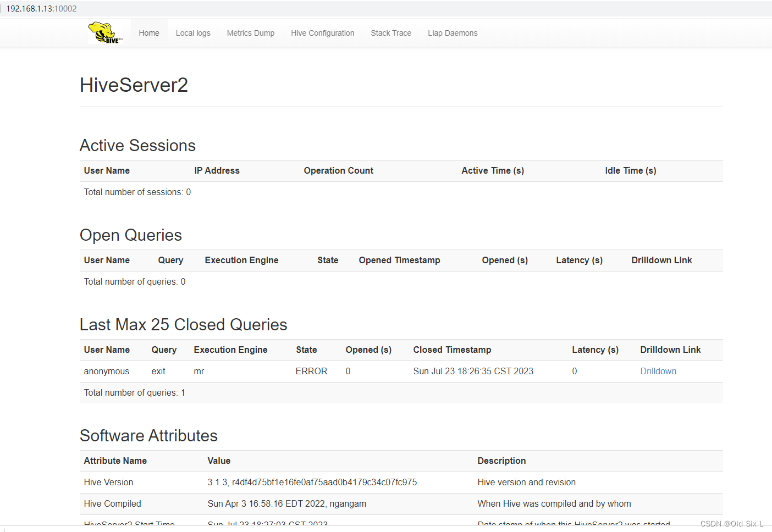The width and height of the screenshot is (772, 532).
Task: Click Active Time (s) column header
Action: coord(493,171)
